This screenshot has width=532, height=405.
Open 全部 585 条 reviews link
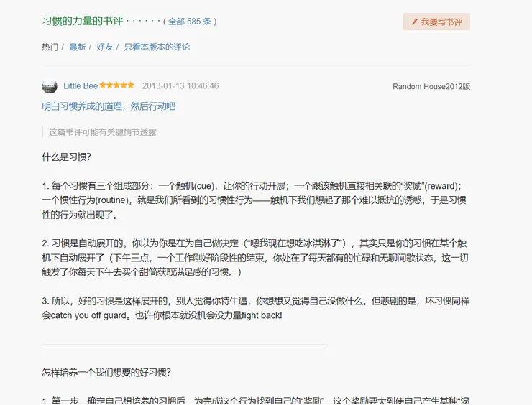point(190,22)
